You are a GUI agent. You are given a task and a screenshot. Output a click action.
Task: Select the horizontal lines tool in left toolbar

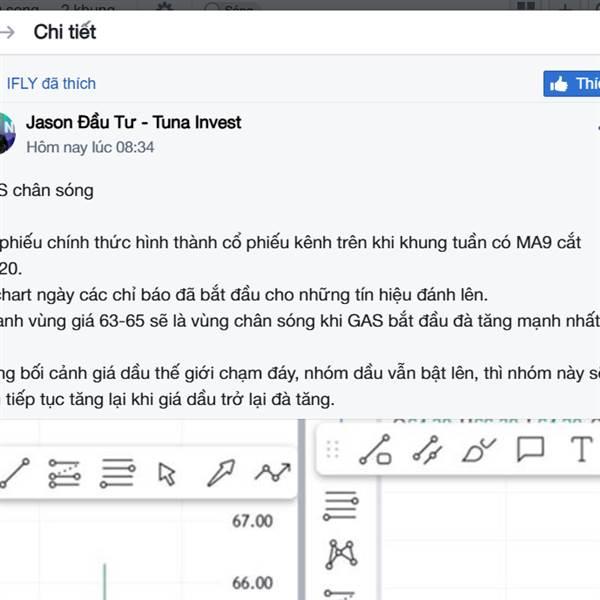click(x=117, y=473)
